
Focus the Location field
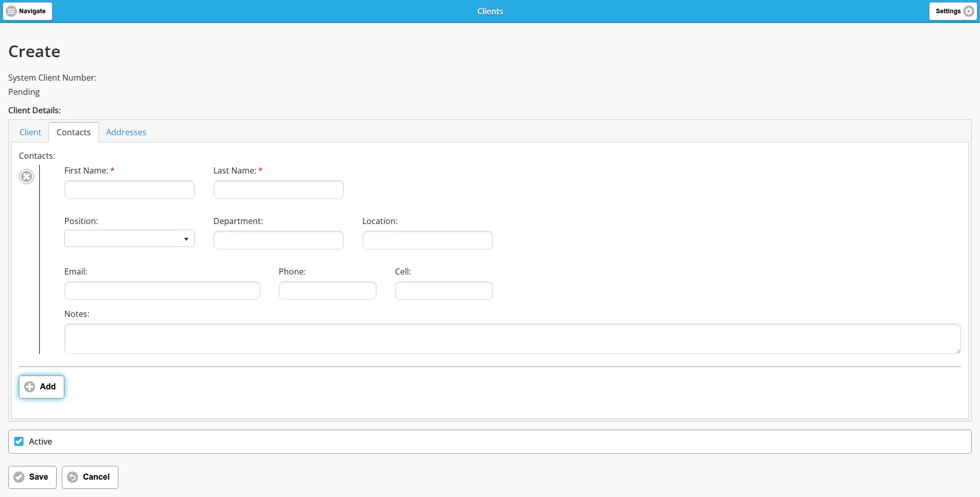tap(428, 240)
